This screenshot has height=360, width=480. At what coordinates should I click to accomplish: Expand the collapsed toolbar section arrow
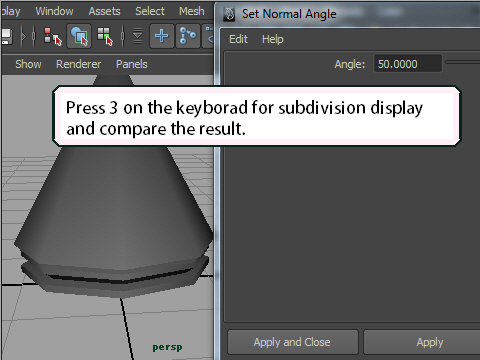click(x=23, y=36)
